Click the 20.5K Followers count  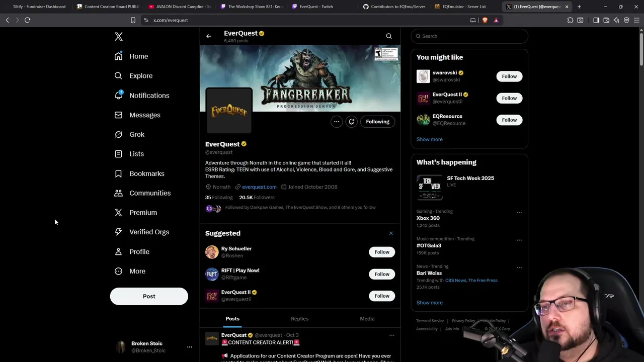pos(257,198)
